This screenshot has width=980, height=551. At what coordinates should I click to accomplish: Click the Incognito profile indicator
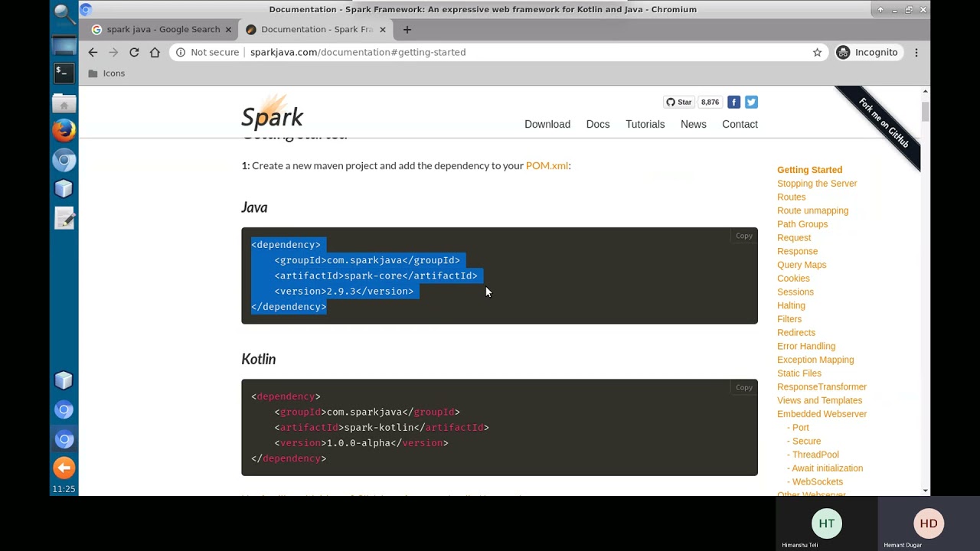867,52
